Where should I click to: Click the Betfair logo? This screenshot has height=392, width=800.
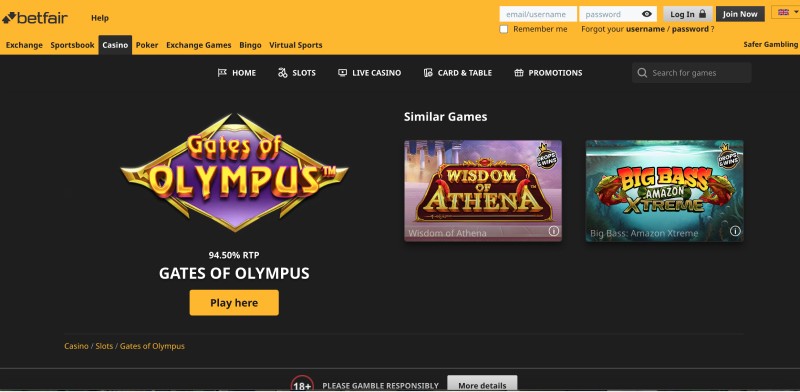pos(35,18)
